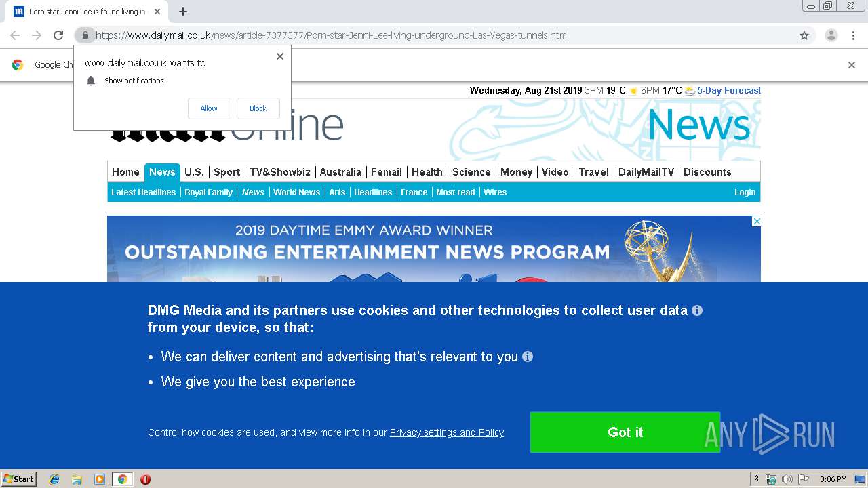
Task: Go to the Home section
Action: (125, 172)
